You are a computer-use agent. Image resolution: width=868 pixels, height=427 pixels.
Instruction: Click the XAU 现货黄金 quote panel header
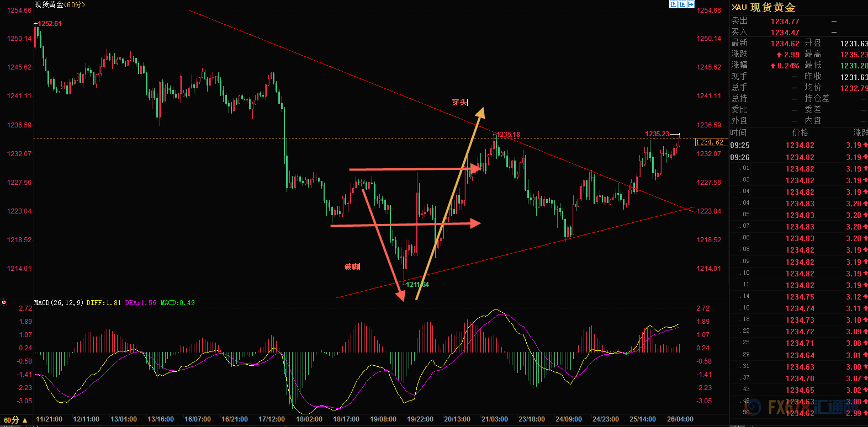[764, 7]
